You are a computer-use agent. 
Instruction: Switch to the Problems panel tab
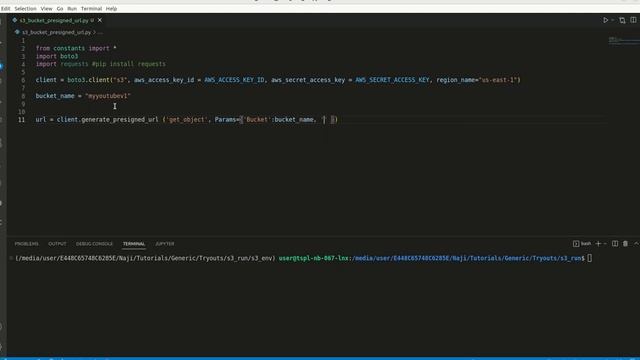[27, 244]
